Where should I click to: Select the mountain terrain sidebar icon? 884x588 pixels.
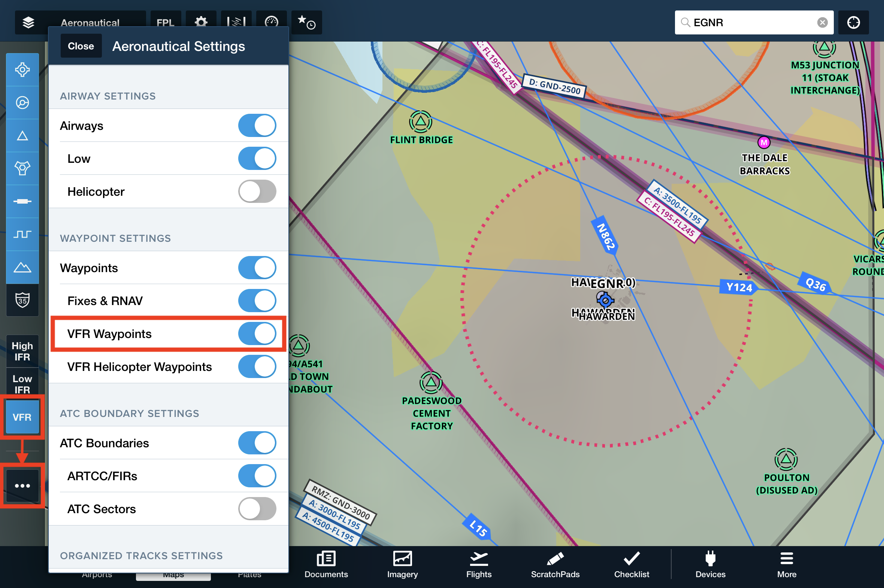pos(22,267)
